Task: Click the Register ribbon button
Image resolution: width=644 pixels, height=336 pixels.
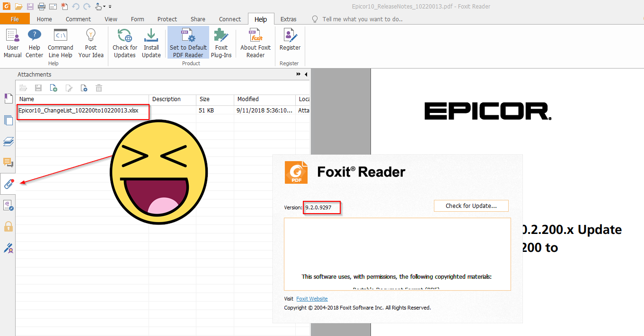Action: (290, 40)
